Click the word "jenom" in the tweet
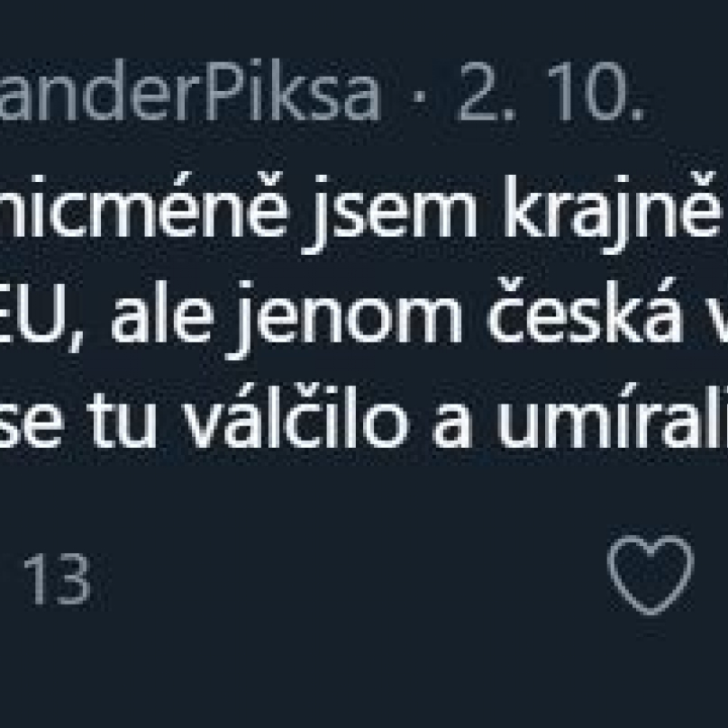The image size is (728, 728). [x=343, y=320]
